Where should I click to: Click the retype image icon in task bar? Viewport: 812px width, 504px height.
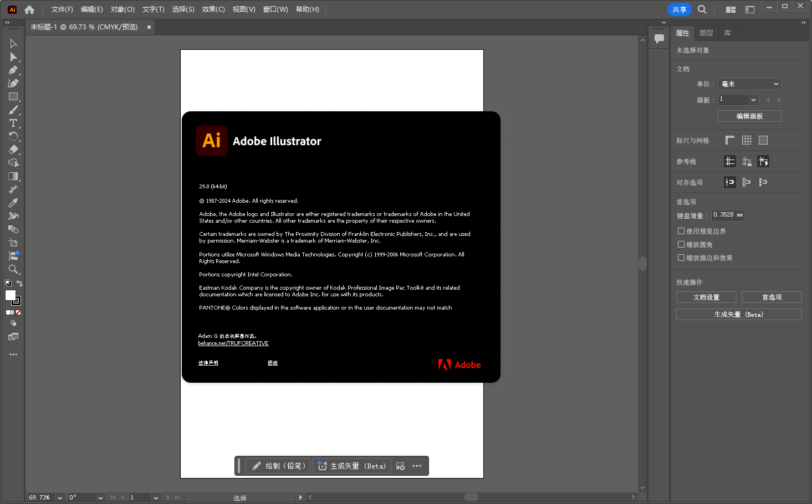tap(400, 466)
